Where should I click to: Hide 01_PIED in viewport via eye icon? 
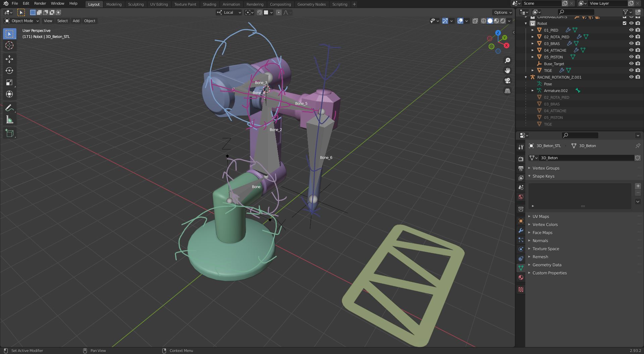(x=631, y=30)
